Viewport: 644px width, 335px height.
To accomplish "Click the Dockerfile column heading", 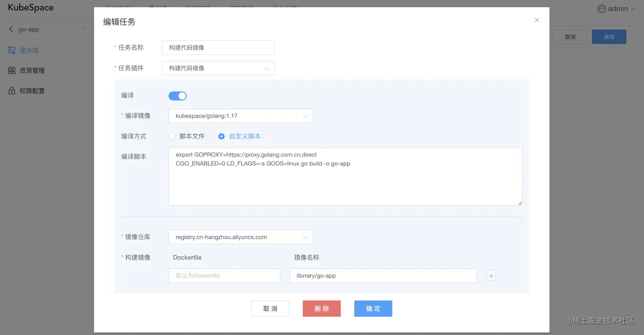I will click(187, 258).
